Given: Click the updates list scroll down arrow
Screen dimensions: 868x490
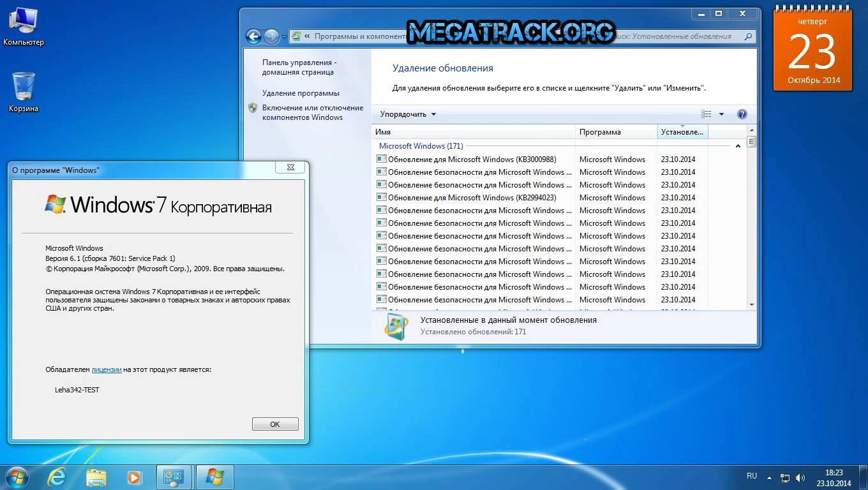Looking at the screenshot, I should (x=751, y=305).
